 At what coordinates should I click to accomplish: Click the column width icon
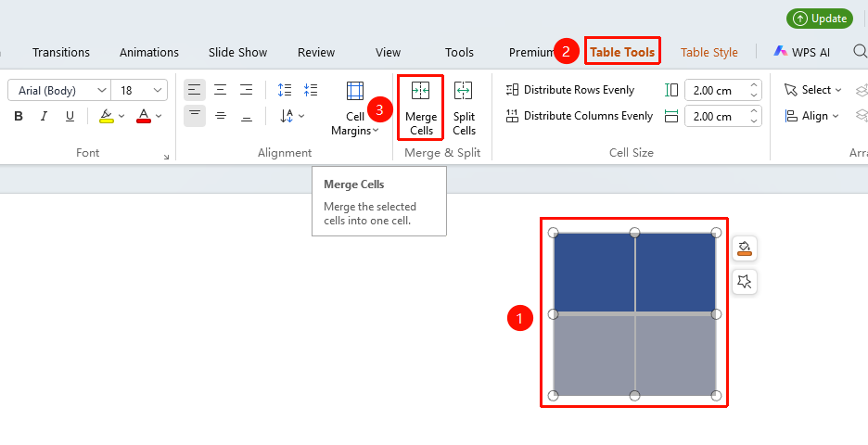click(x=671, y=116)
